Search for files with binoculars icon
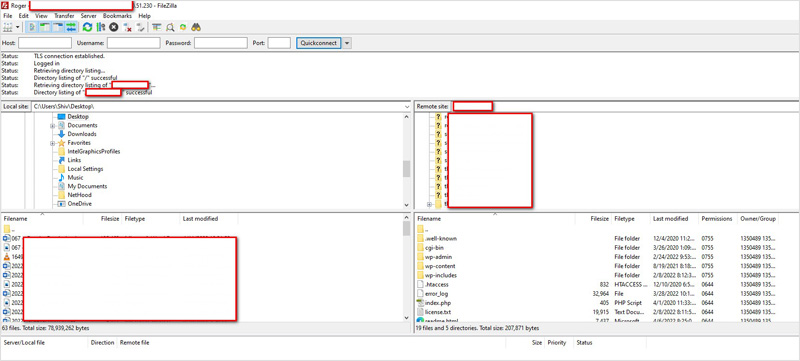Viewport: 800px width, 361px height. pos(196,27)
